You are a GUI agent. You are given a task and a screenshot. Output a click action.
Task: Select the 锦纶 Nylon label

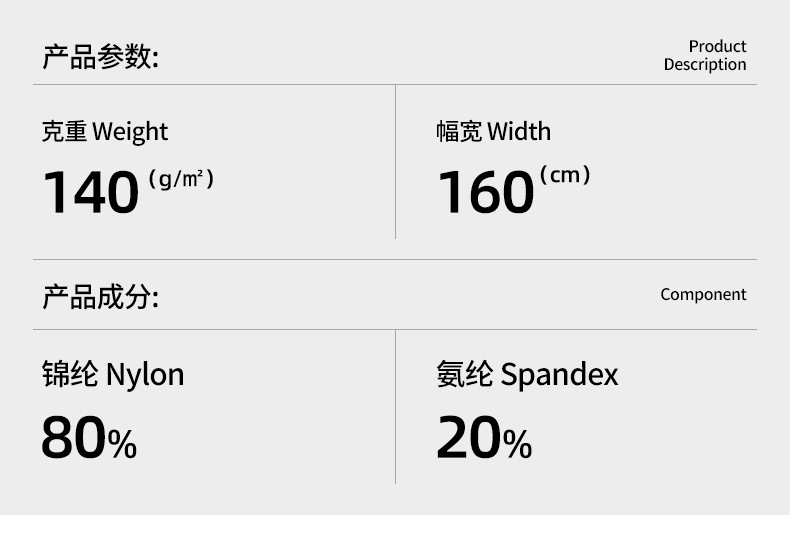(x=113, y=375)
